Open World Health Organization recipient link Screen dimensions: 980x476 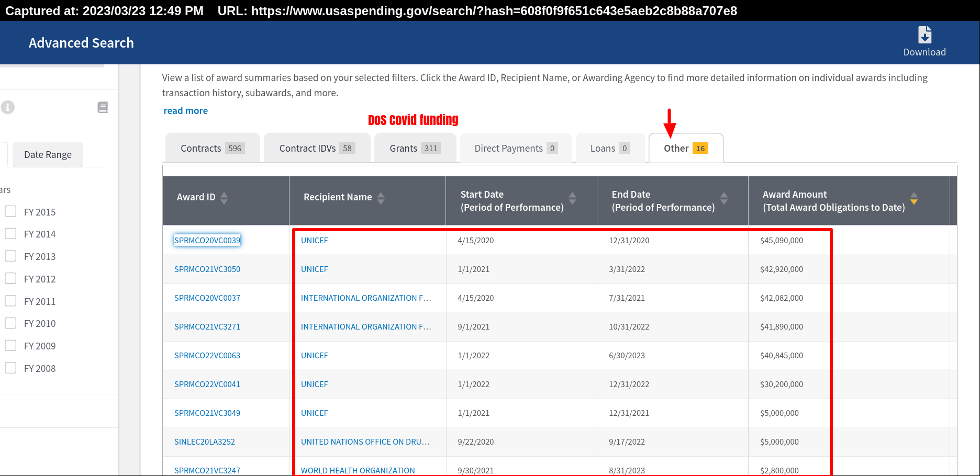pos(358,470)
